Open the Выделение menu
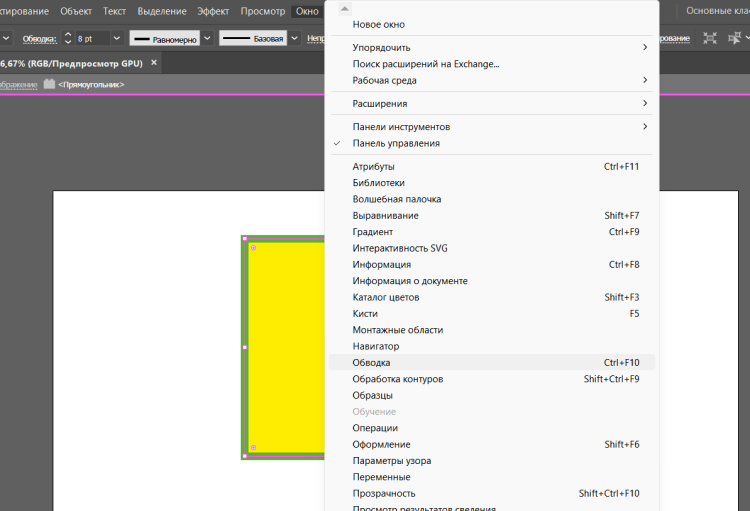 [162, 11]
